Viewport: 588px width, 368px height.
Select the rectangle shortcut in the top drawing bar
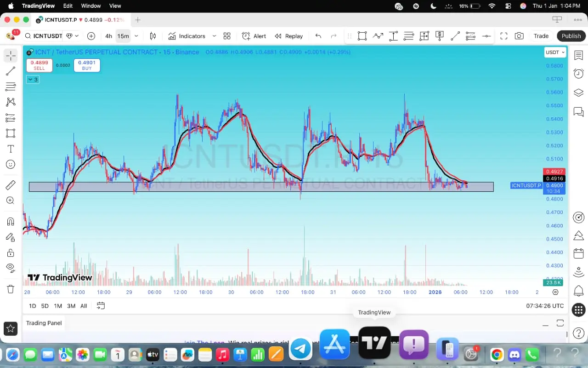point(362,36)
